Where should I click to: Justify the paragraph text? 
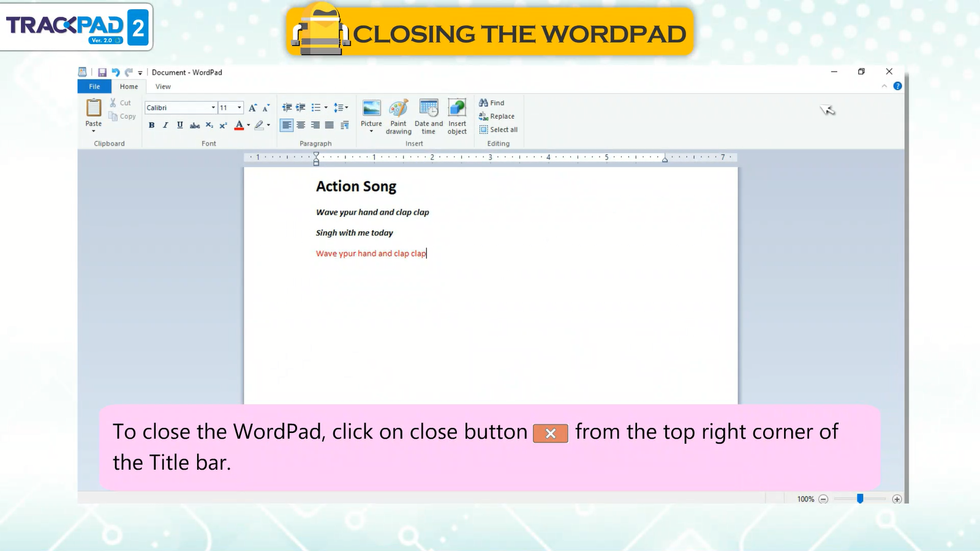329,125
